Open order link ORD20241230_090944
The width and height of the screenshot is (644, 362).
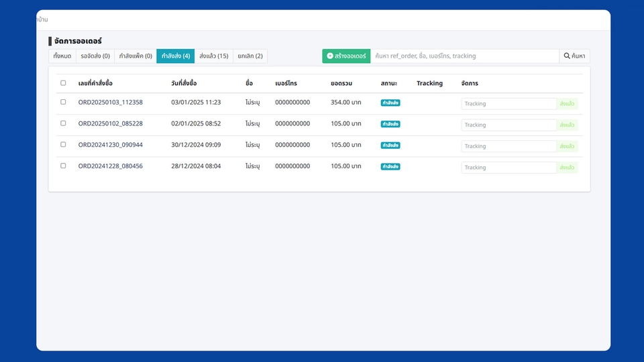point(111,145)
